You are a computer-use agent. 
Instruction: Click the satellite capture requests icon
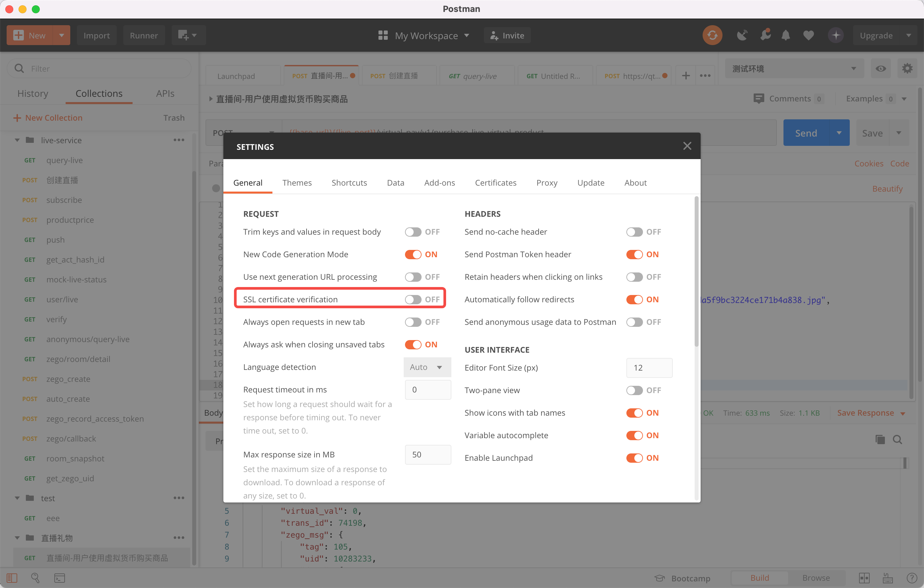pos(742,35)
